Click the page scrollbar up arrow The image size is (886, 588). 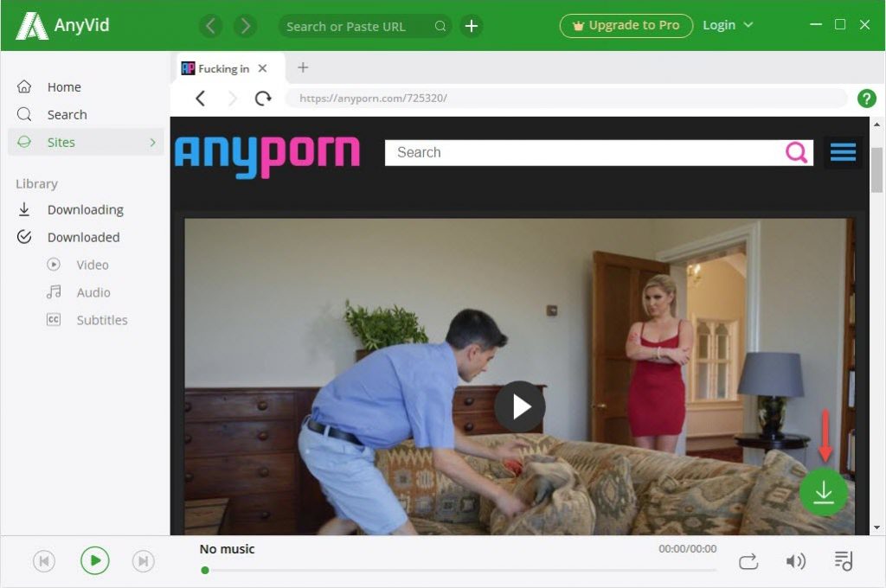877,125
